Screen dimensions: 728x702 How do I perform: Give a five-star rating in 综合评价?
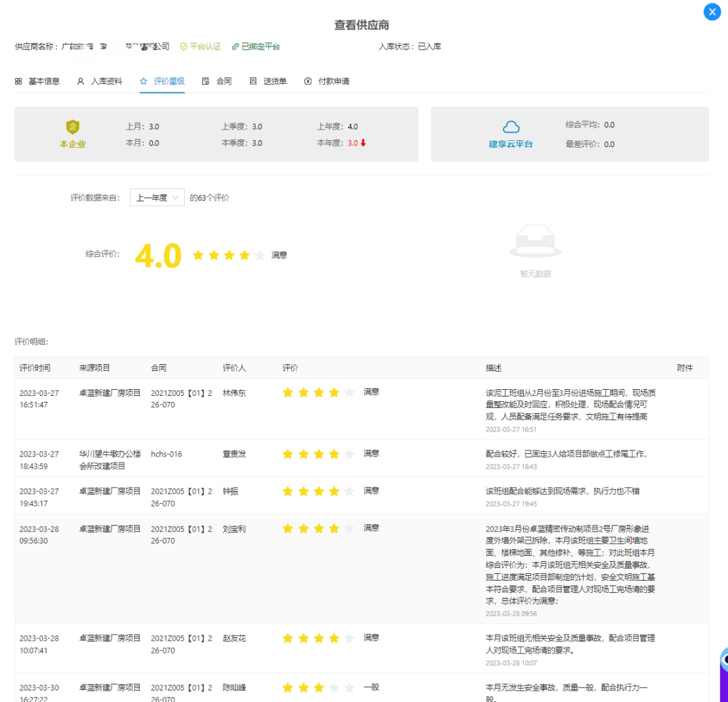(260, 255)
